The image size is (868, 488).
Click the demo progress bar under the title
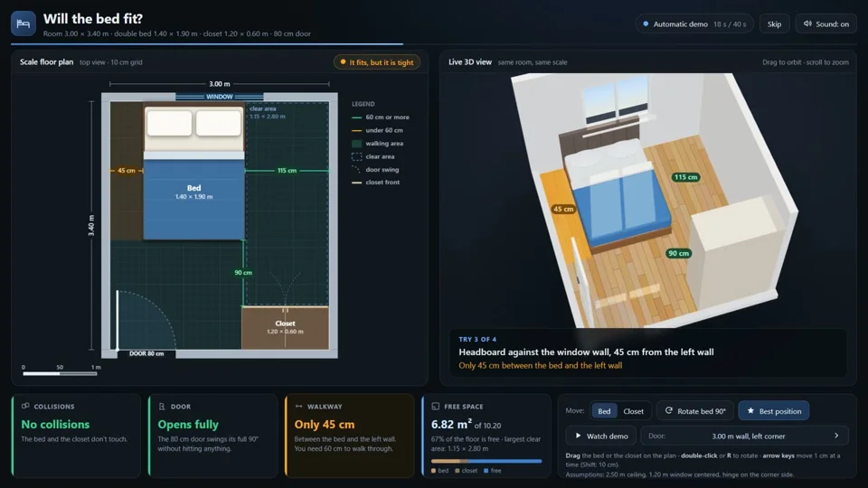click(434, 43)
